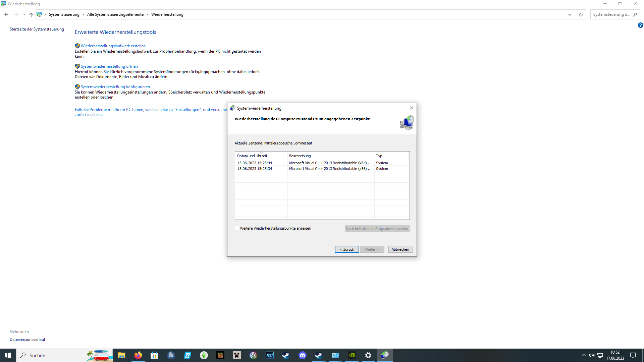Click the Systemsteuerung search field
The width and height of the screenshot is (644, 362).
click(611, 14)
